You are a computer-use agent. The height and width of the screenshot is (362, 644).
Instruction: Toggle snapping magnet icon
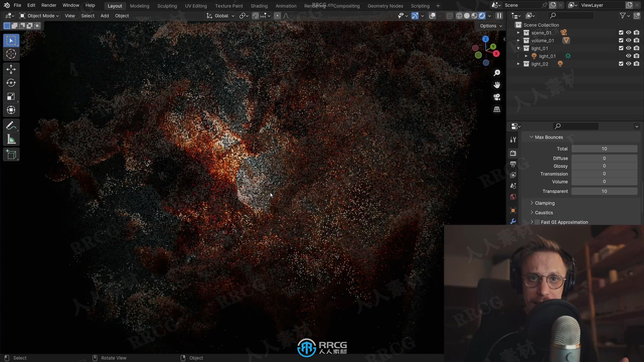coord(255,16)
